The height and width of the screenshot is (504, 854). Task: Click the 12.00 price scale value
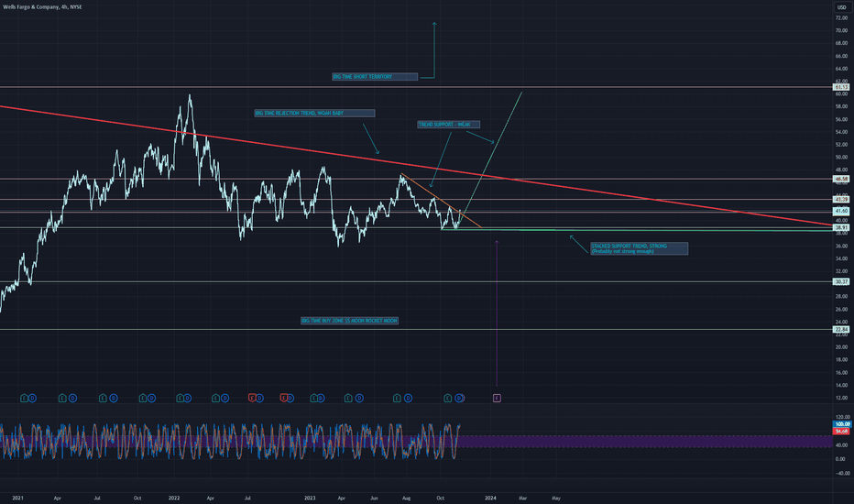pos(841,398)
